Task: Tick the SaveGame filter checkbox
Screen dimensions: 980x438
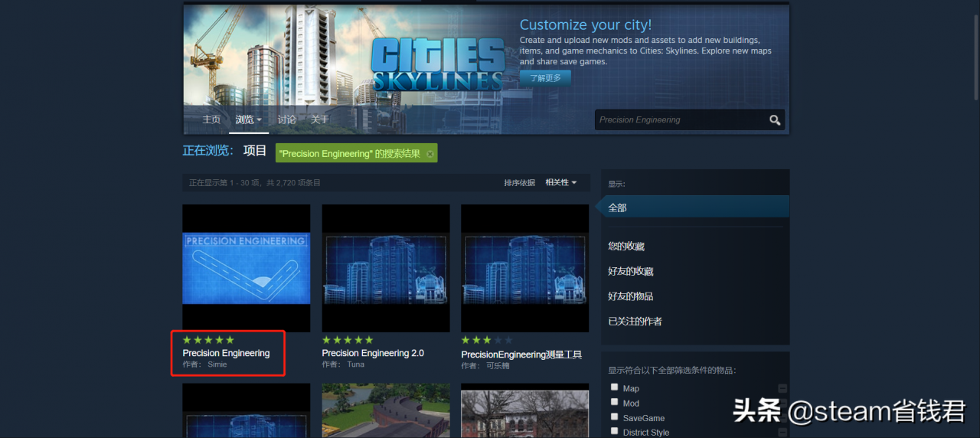Action: 615,417
